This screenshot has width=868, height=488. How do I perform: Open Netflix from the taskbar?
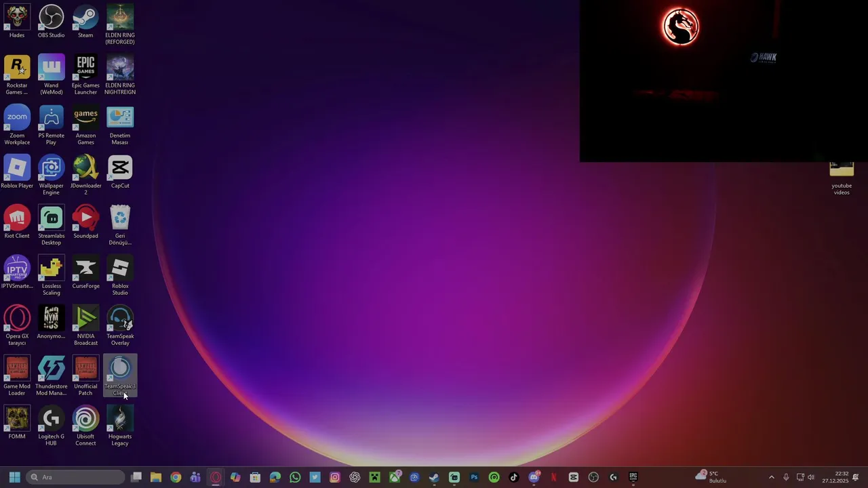(553, 477)
